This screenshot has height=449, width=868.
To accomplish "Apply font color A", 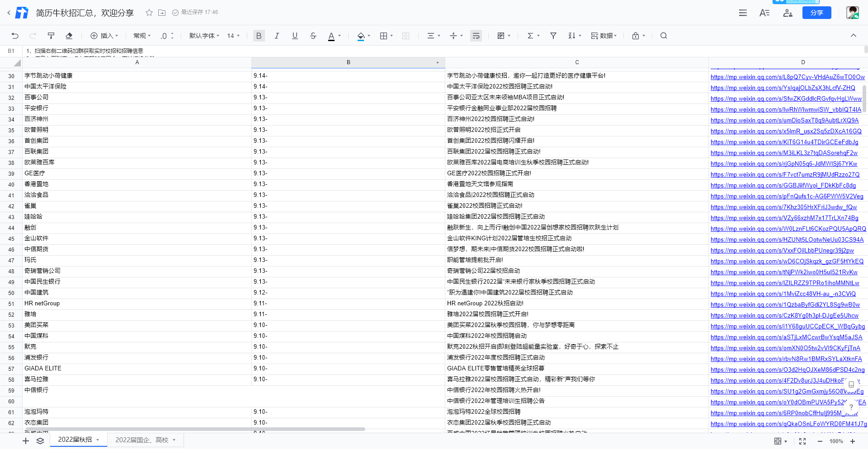I will tap(331, 36).
